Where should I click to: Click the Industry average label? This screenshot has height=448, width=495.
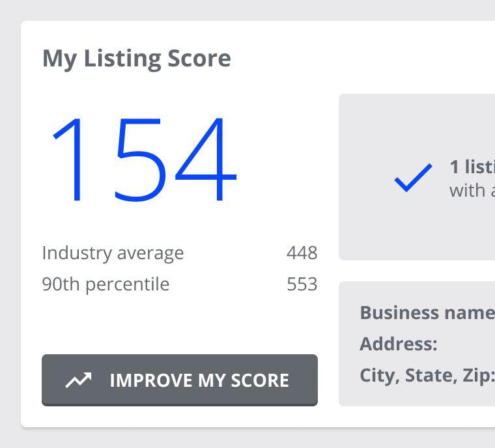pyautogui.click(x=113, y=253)
